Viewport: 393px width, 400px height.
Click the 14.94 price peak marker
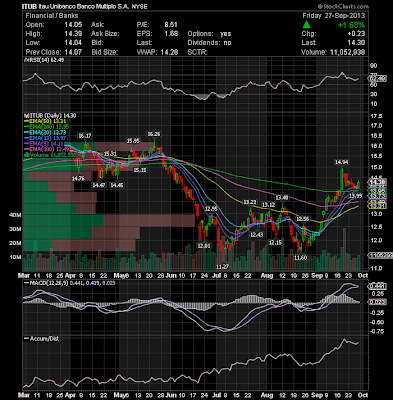341,162
